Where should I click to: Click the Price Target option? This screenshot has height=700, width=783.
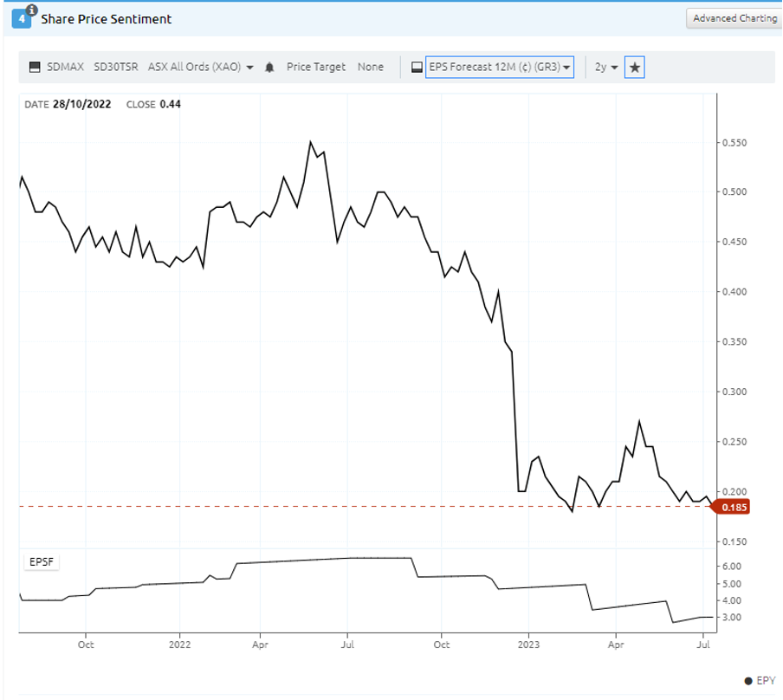coord(315,67)
